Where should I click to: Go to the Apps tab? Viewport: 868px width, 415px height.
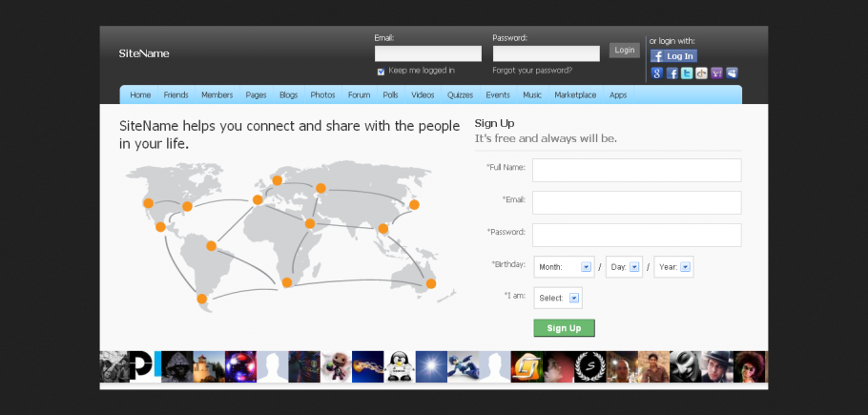pos(618,95)
